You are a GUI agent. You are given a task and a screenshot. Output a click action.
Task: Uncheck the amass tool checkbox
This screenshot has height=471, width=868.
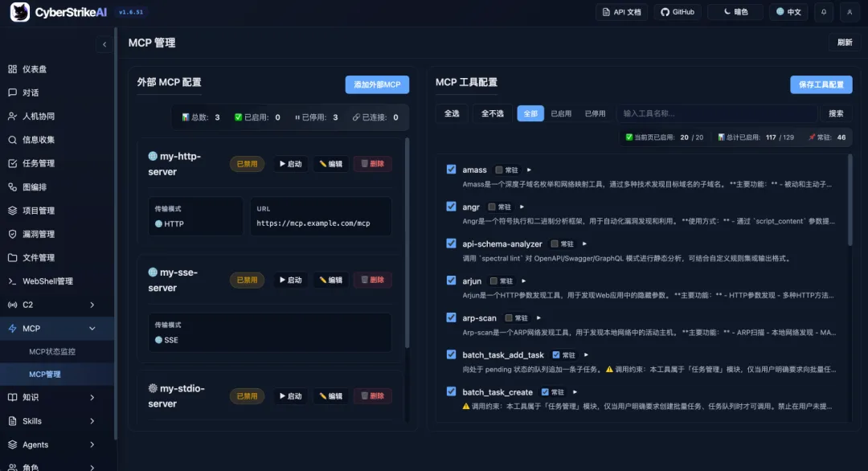coord(451,170)
